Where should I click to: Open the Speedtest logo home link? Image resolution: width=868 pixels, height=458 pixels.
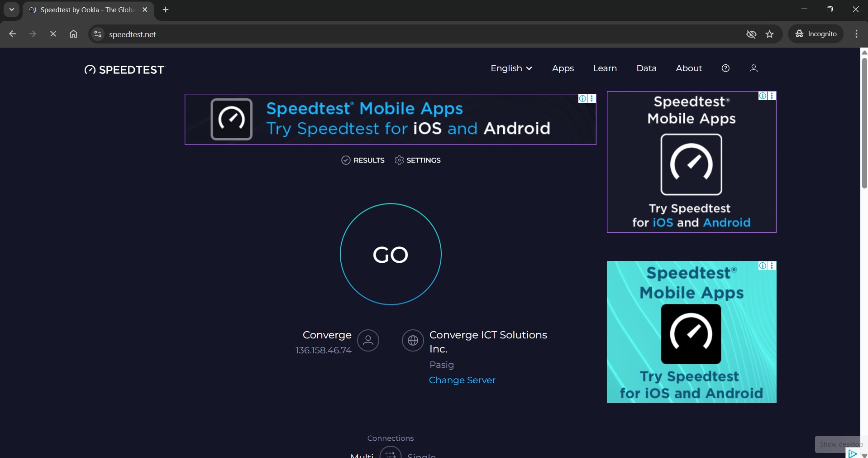pos(125,69)
